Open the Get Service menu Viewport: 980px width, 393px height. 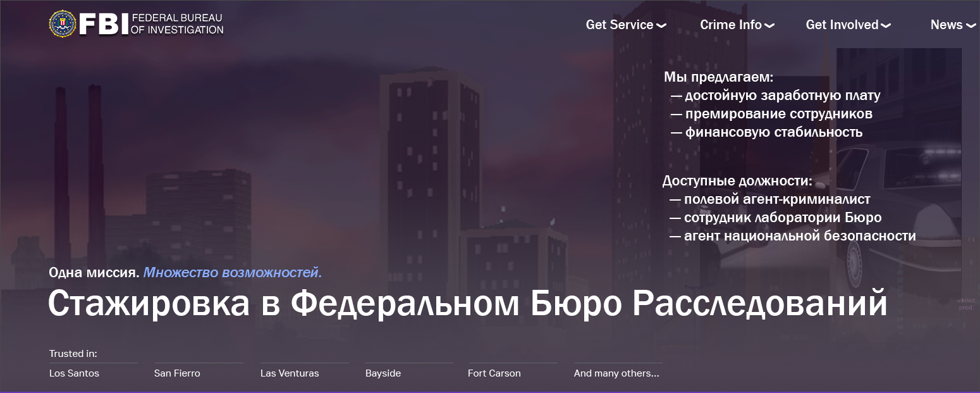click(620, 25)
